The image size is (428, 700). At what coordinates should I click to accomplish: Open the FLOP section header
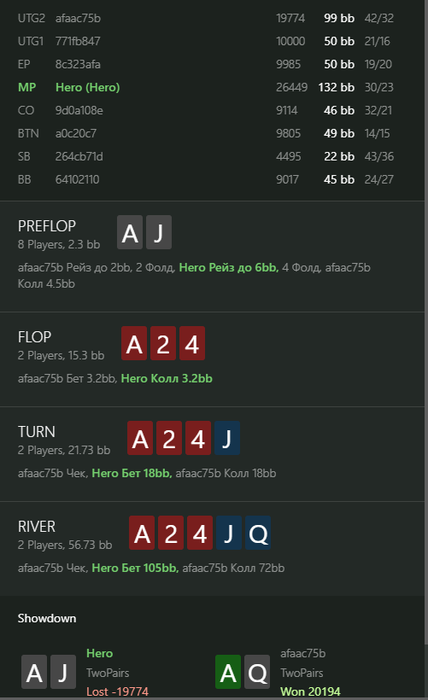[34, 337]
